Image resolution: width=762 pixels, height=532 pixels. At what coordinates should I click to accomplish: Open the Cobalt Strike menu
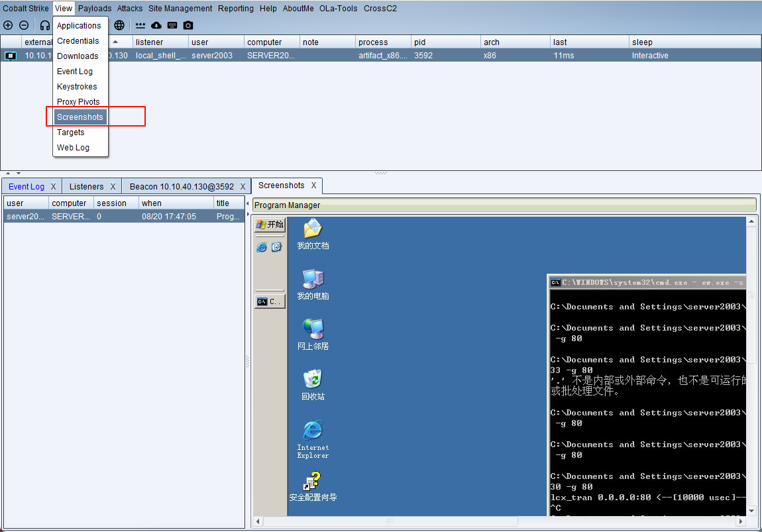tap(26, 8)
